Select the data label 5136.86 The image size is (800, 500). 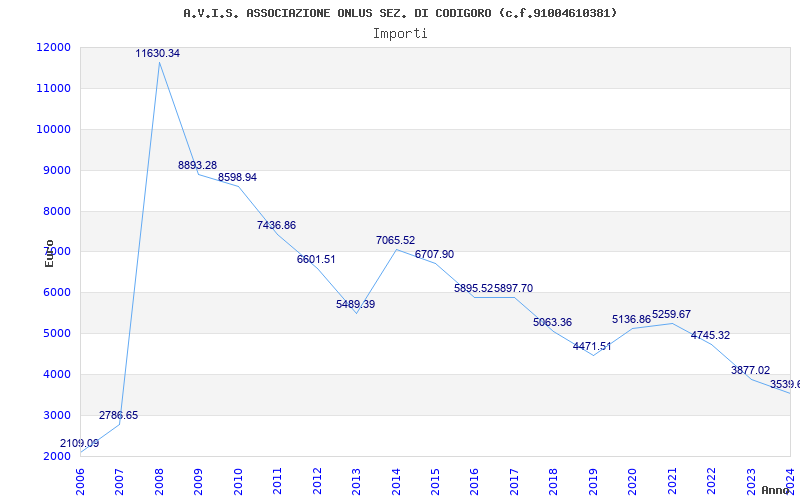coord(631,319)
